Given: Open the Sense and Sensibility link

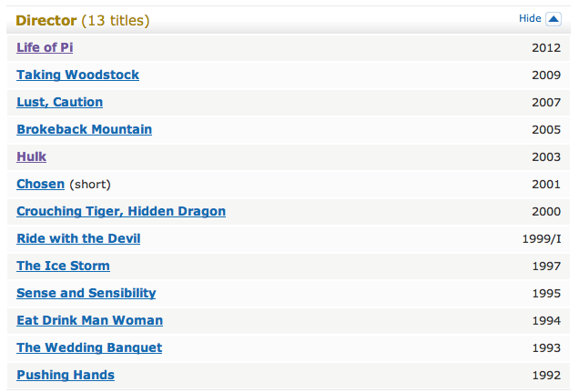Looking at the screenshot, I should pos(86,293).
